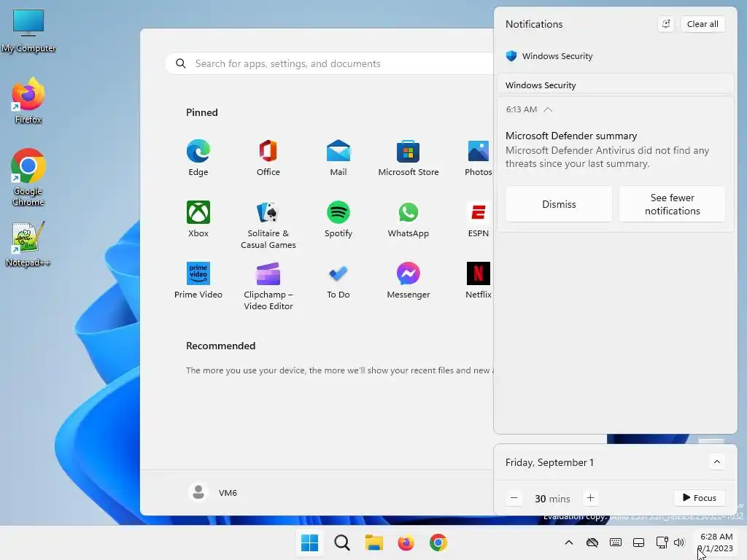
Task: Open Netflix pinned app
Action: [479, 281]
